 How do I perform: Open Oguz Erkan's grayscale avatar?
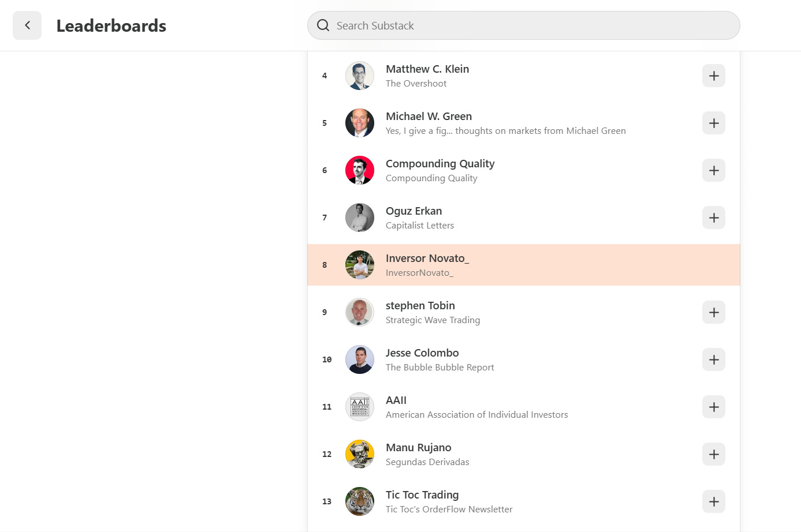click(x=360, y=218)
